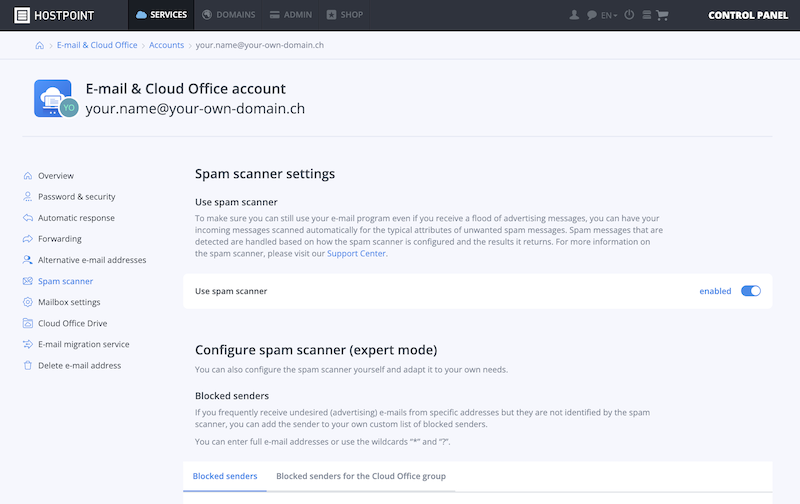Open Password & security settings
The image size is (800, 504).
(77, 196)
